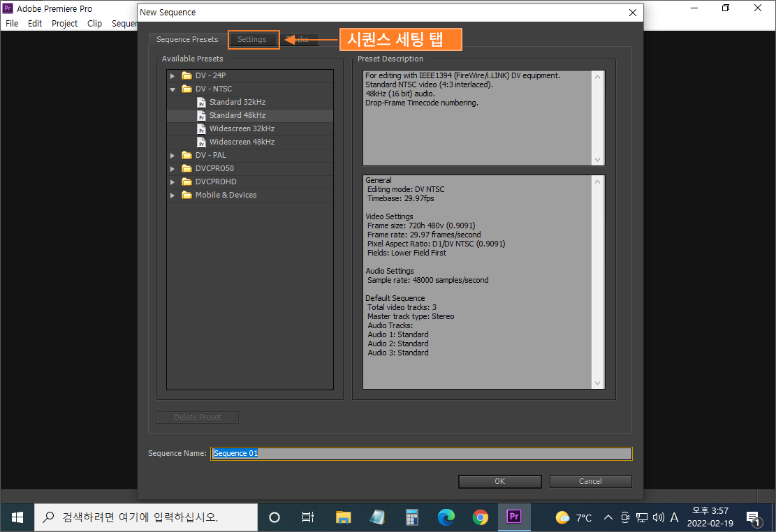Show hidden system tray icons
The width and height of the screenshot is (776, 532).
tap(608, 517)
